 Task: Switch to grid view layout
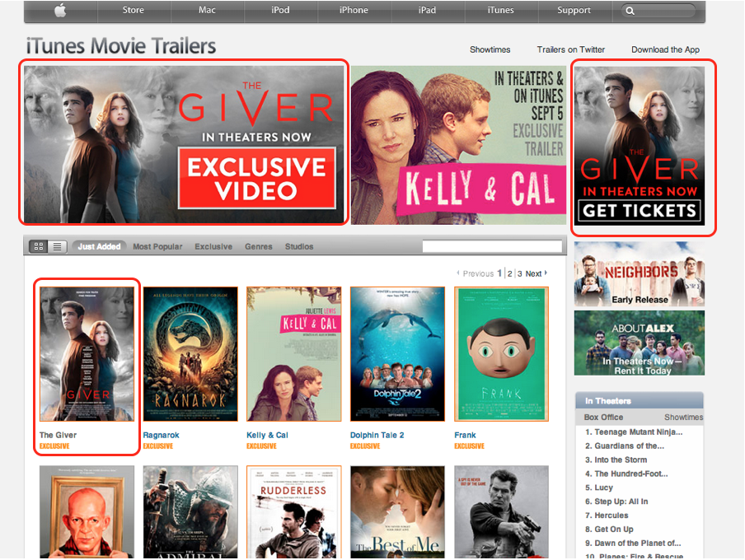[38, 246]
